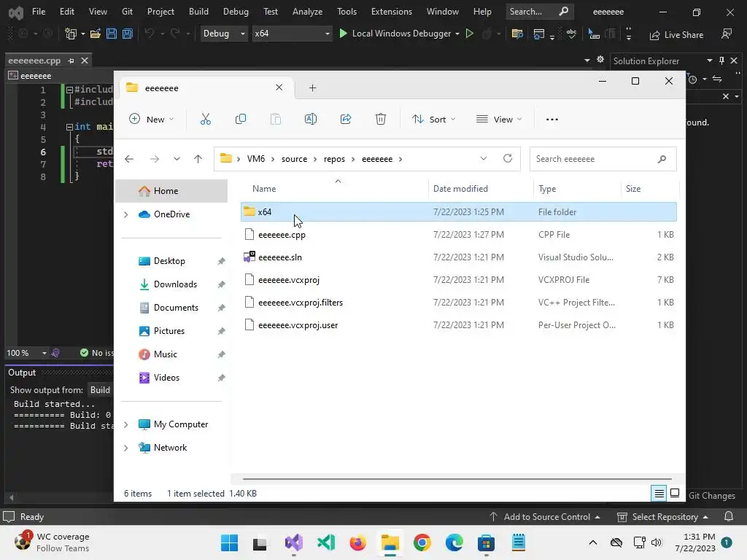Open Visual Studio feedback icon near Live Share

(x=727, y=34)
